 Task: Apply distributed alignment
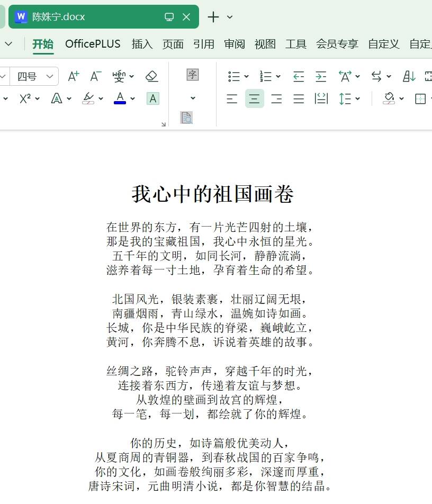point(321,98)
